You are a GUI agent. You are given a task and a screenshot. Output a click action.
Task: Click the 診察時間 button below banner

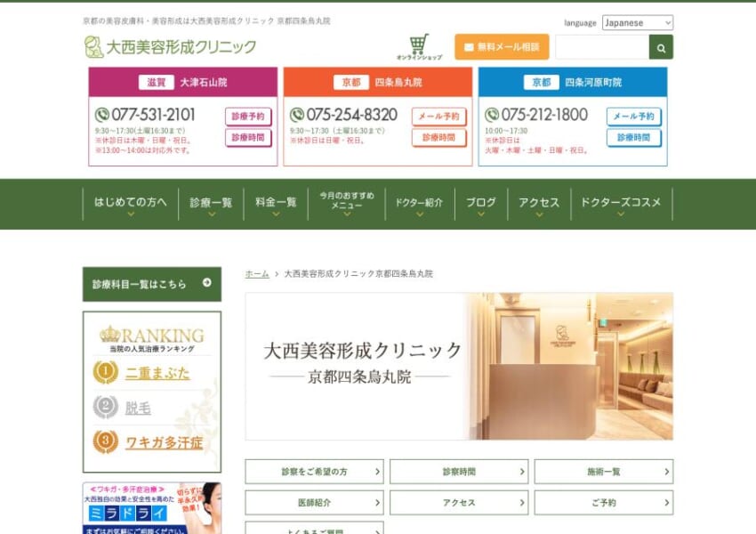[x=459, y=472]
